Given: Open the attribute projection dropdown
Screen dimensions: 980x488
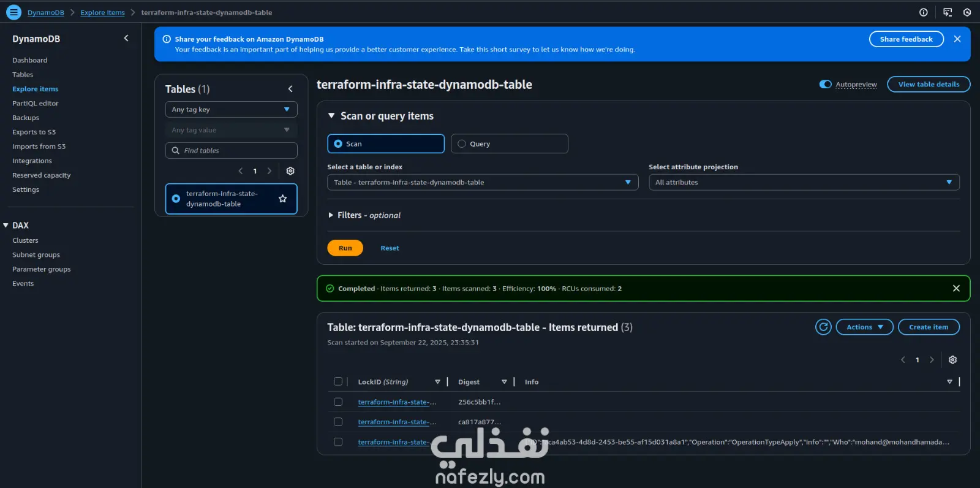Looking at the screenshot, I should coord(804,182).
